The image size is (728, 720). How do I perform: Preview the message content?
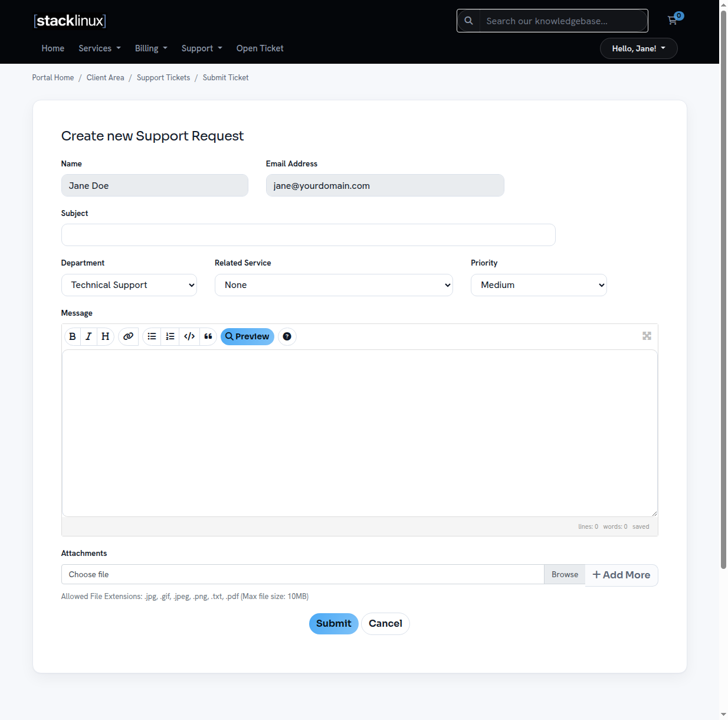247,336
